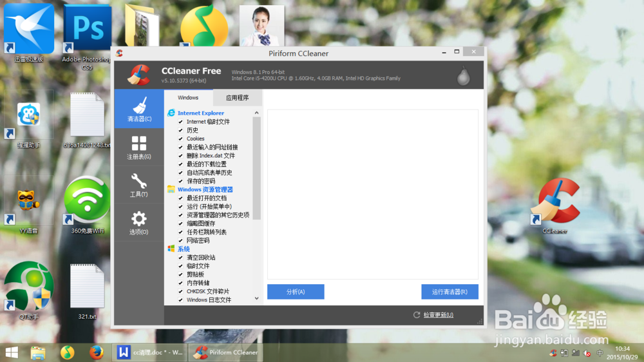
Task: Select the Windows 资源管理器 category label
Action: [205, 189]
